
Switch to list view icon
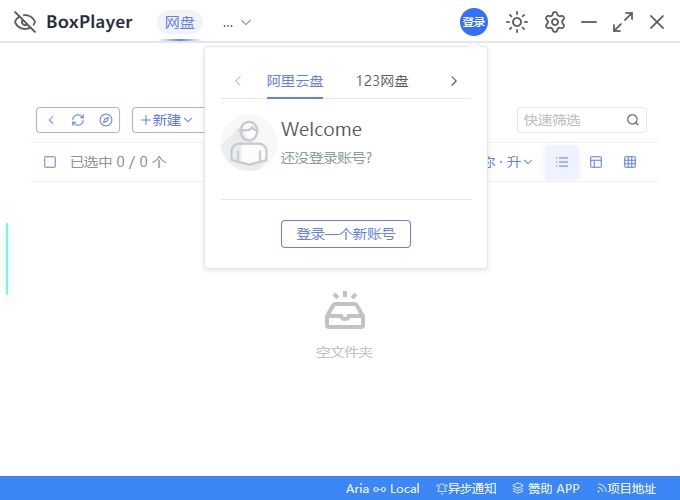click(562, 162)
